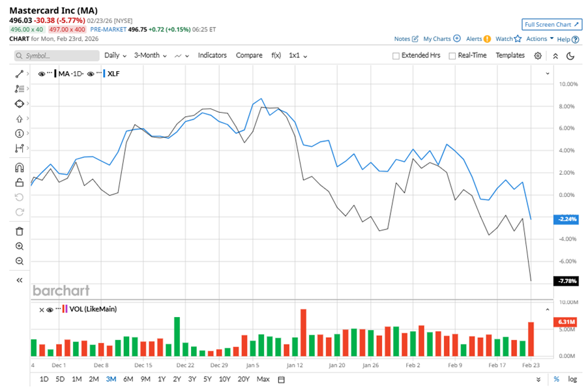Enable the Extended Hrs checkbox
The height and width of the screenshot is (392, 588).
pos(396,55)
